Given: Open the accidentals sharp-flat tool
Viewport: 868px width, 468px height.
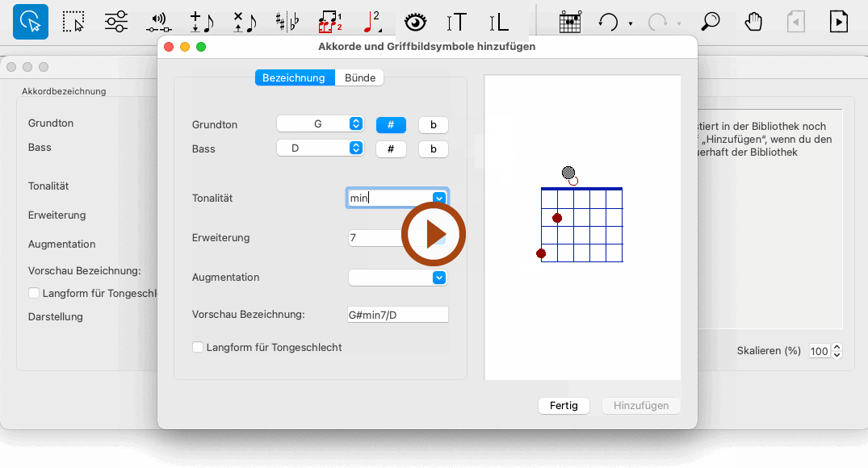Looking at the screenshot, I should coord(286,22).
